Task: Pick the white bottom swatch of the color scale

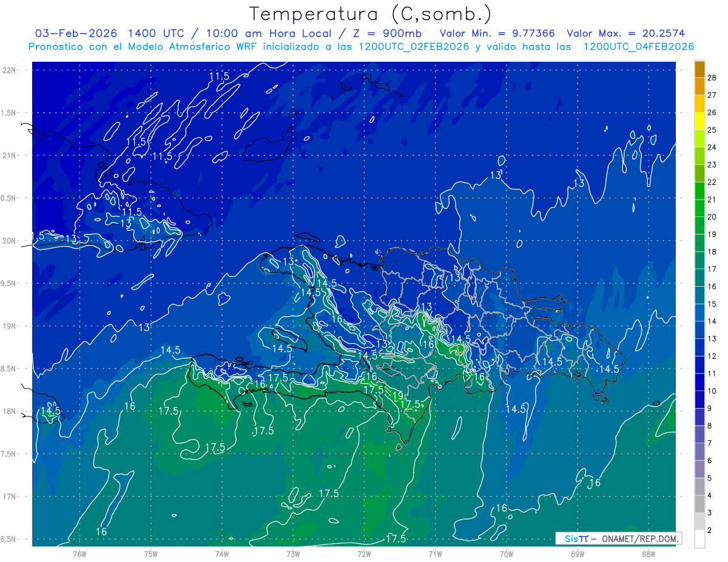Action: [699, 539]
